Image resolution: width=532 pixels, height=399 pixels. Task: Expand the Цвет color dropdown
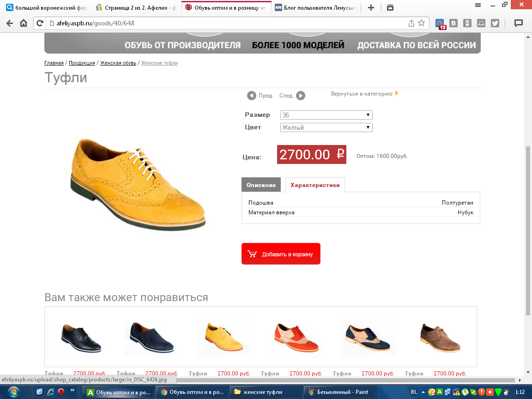tap(326, 127)
